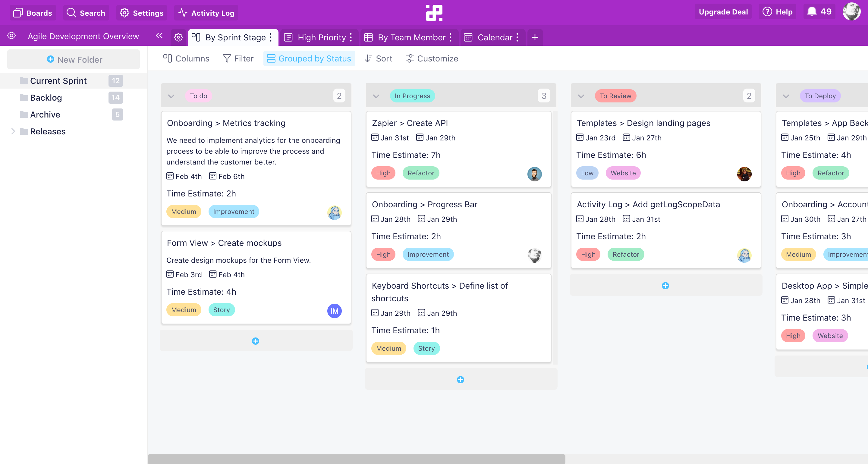Image resolution: width=868 pixels, height=464 pixels.
Task: Open Columns options
Action: (x=186, y=58)
